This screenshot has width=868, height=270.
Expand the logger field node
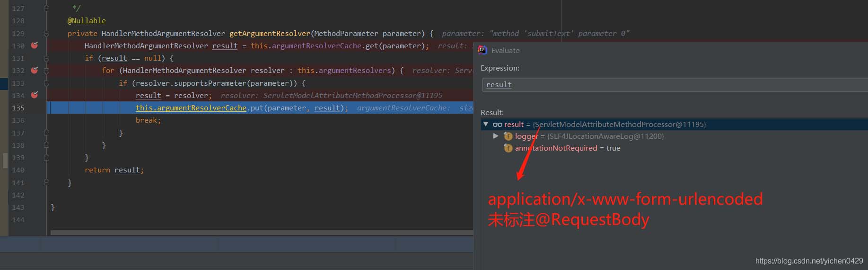click(496, 136)
